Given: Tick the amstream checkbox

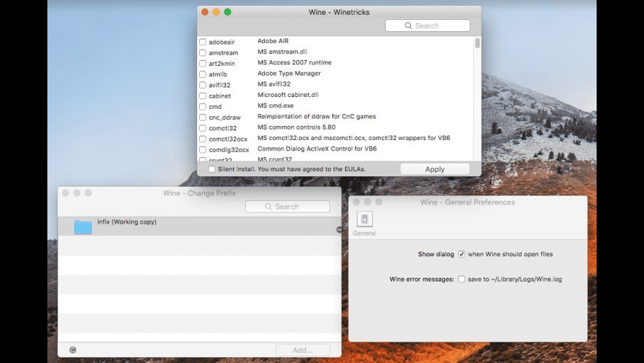Looking at the screenshot, I should (203, 53).
